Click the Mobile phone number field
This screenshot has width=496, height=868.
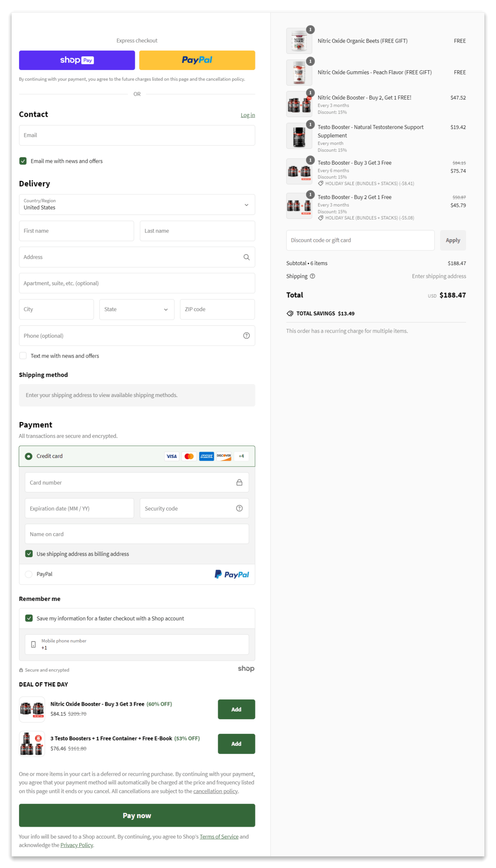point(136,644)
